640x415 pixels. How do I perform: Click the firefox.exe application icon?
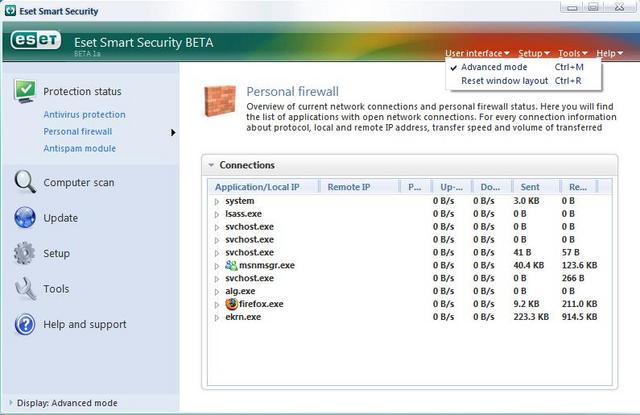231,304
